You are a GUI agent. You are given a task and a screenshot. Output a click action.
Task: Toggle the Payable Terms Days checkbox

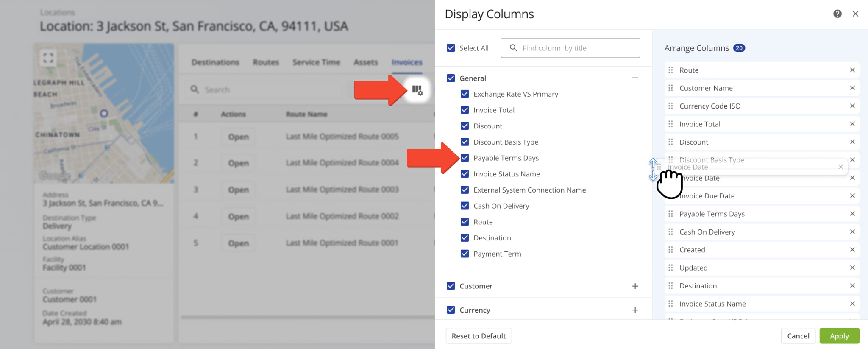click(465, 158)
